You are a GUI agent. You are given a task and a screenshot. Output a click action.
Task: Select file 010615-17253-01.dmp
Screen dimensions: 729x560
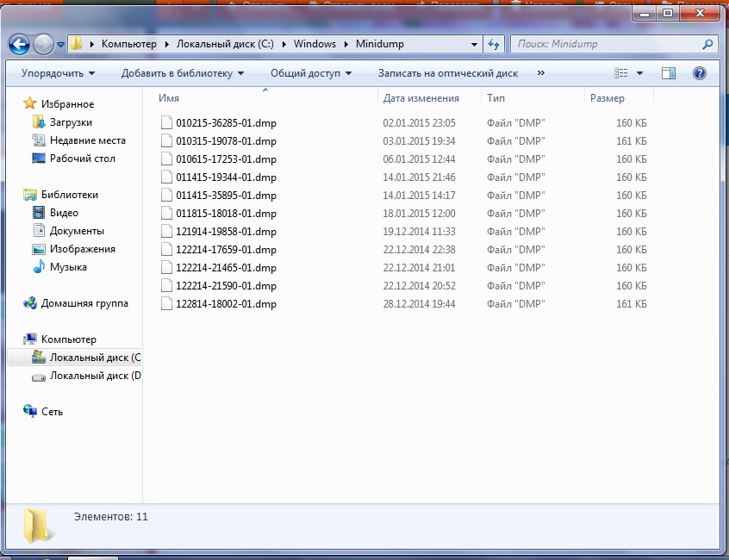[x=226, y=159]
